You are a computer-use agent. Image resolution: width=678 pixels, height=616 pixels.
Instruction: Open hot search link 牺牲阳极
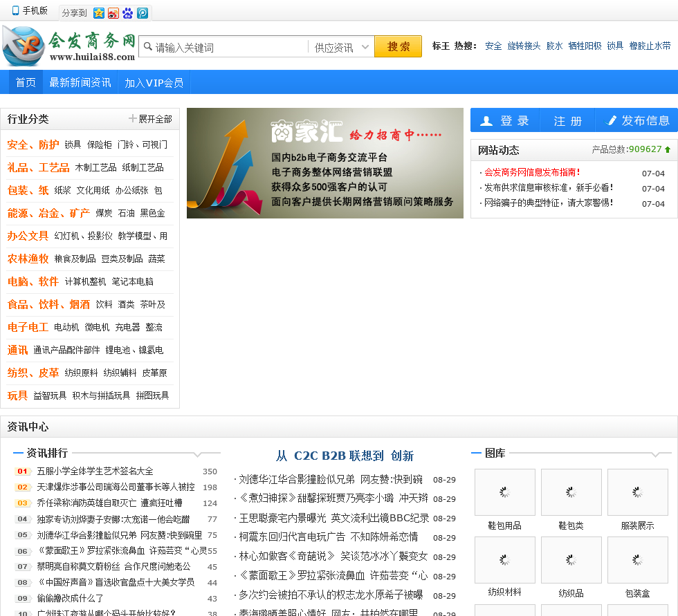point(585,46)
